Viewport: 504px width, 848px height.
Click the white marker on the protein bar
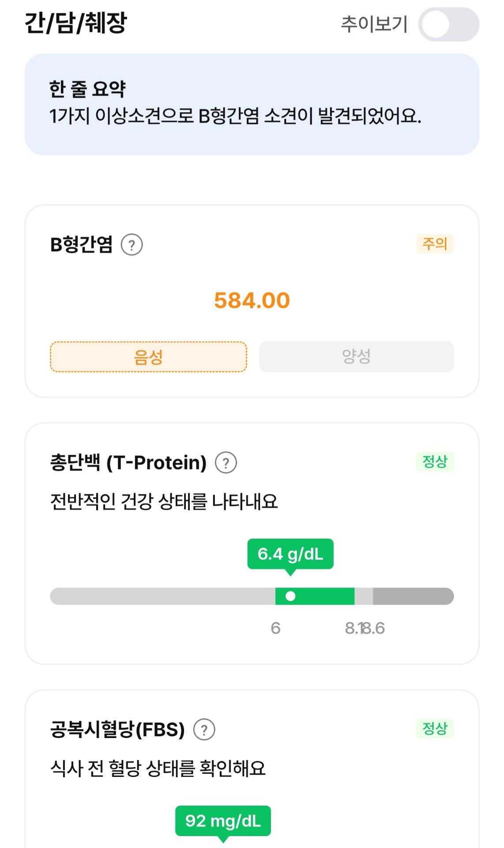click(290, 596)
